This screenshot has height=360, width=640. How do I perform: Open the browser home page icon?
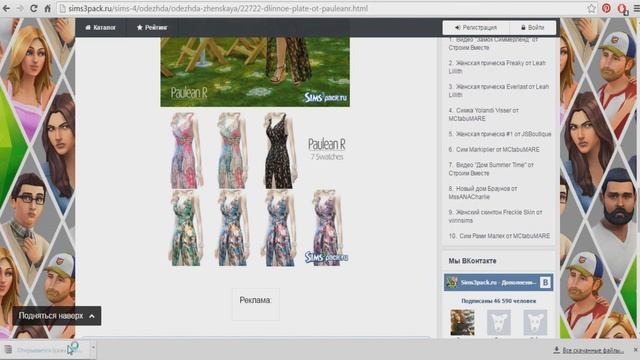pos(47,8)
